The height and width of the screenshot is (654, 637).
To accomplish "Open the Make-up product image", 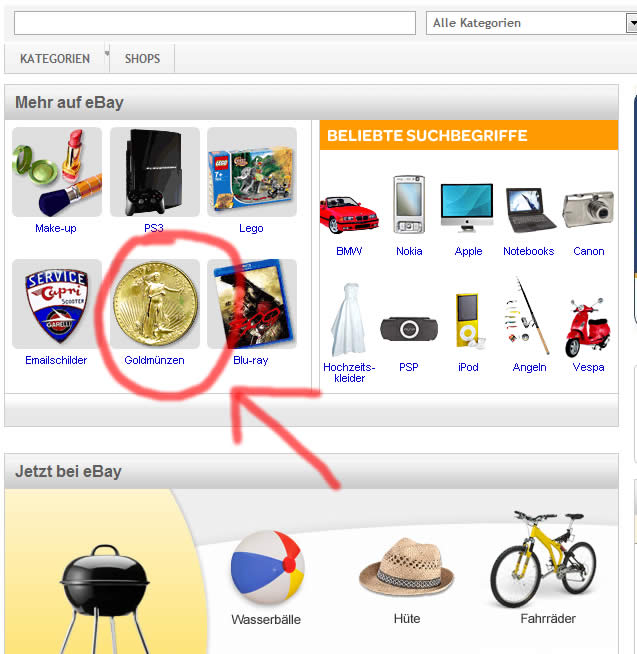I will coord(57,172).
